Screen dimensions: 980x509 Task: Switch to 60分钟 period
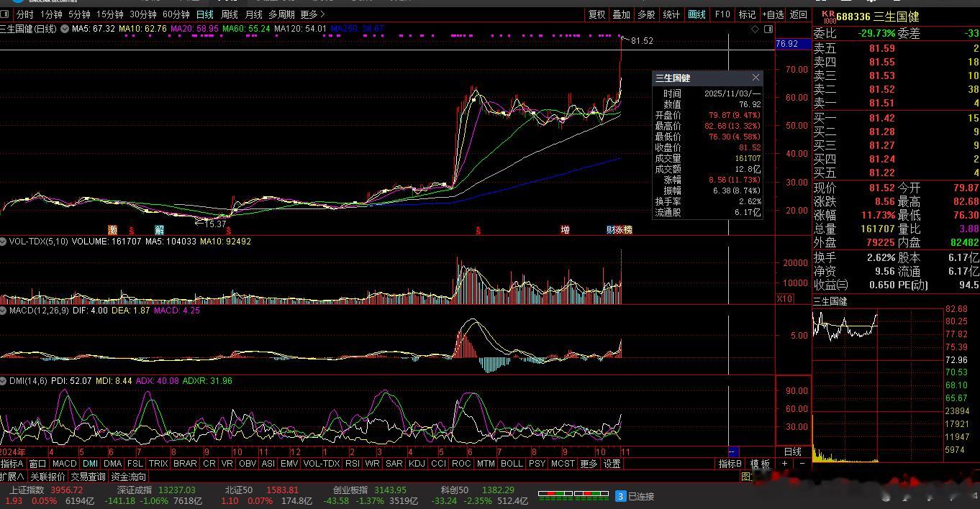pos(176,14)
